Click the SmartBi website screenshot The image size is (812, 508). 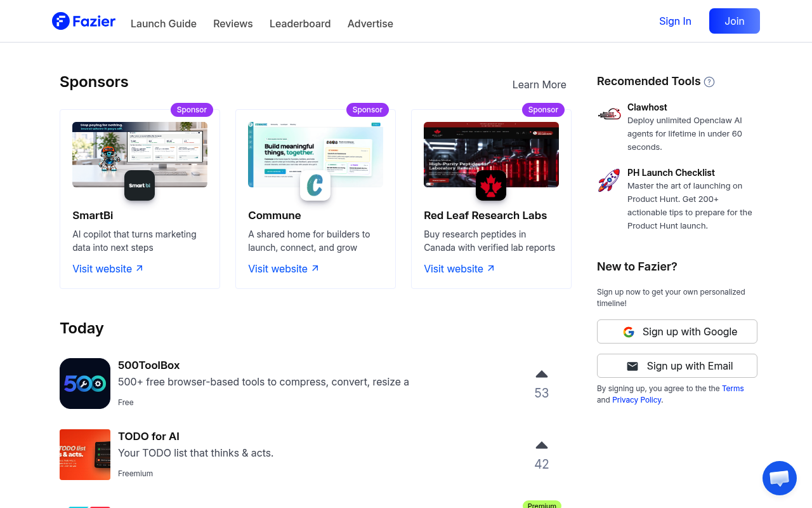coord(140,154)
